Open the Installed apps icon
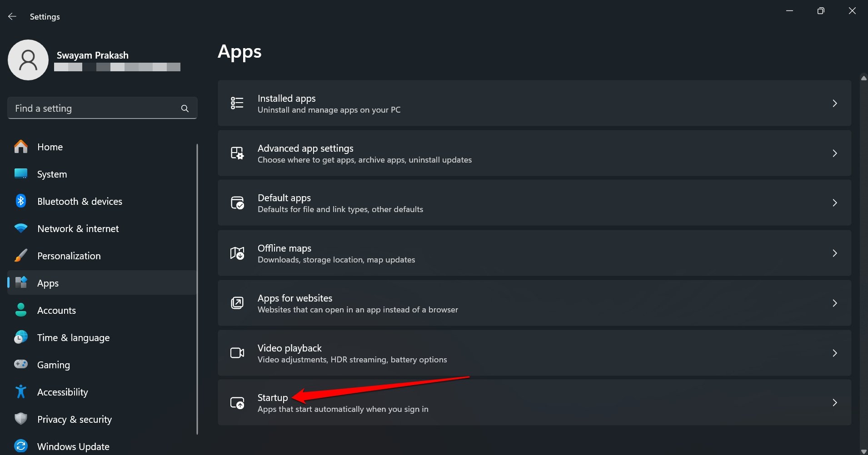 coord(237,103)
